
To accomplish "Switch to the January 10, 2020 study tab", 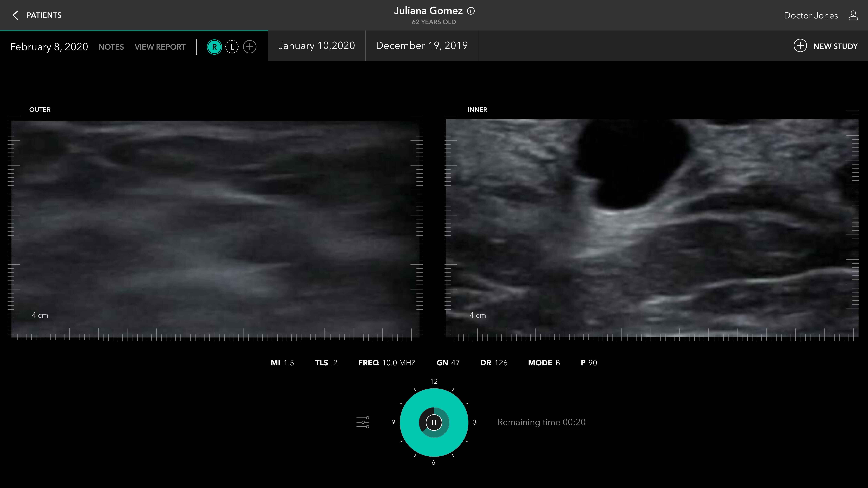I will click(x=316, y=46).
